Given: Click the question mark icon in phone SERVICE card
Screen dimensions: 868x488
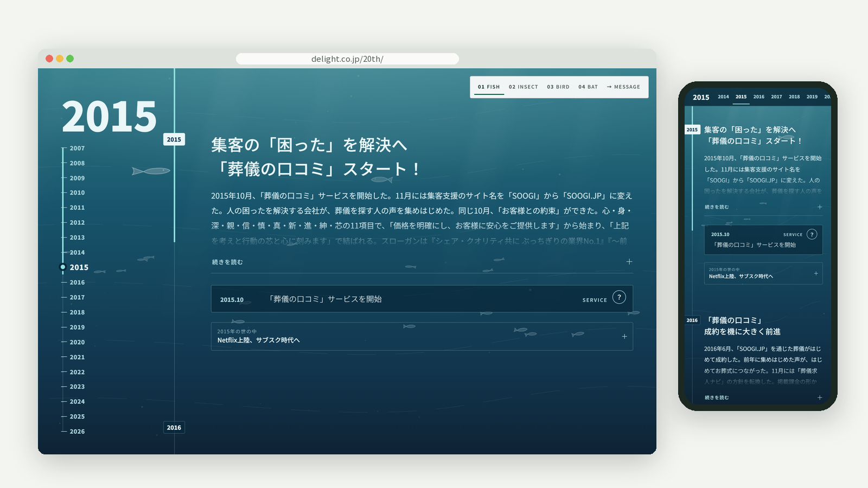Looking at the screenshot, I should click(812, 234).
